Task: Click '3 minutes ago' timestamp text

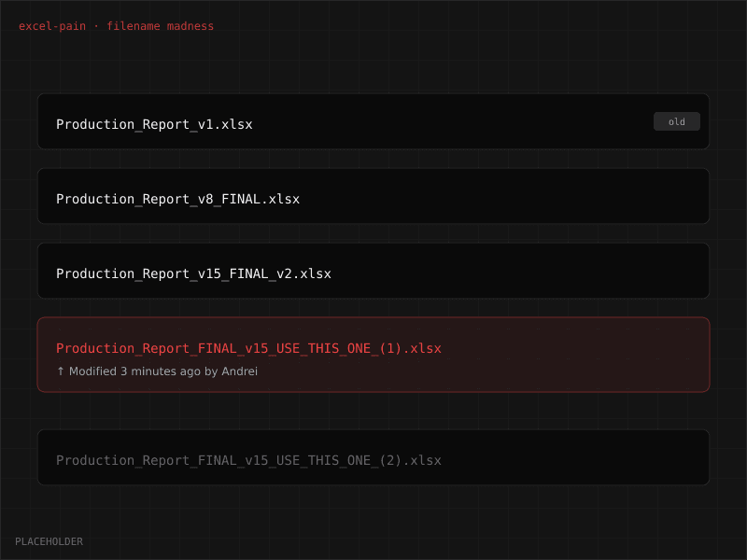Action: [x=160, y=371]
